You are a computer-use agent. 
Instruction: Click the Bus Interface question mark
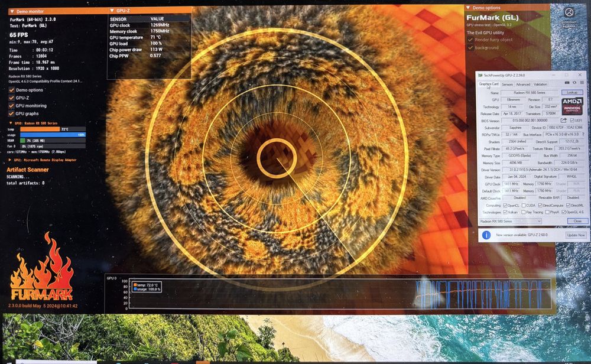583,134
